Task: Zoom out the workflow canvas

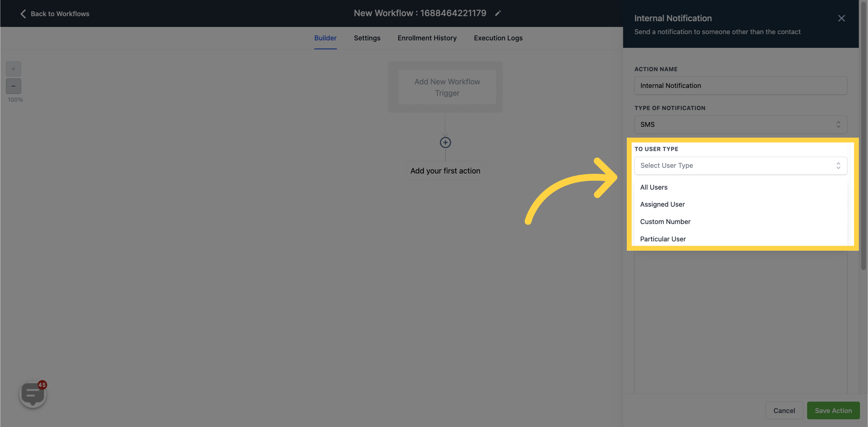Action: [x=13, y=86]
